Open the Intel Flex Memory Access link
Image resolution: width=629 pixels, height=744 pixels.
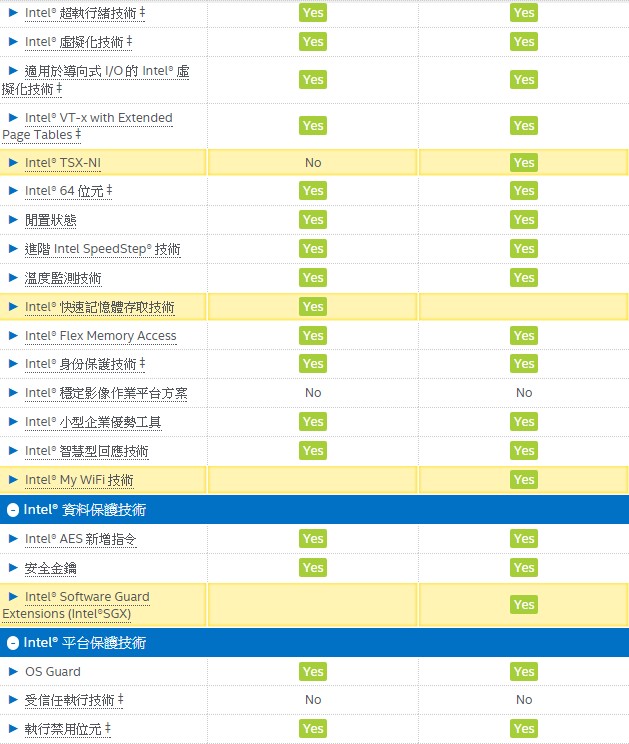[x=101, y=336]
